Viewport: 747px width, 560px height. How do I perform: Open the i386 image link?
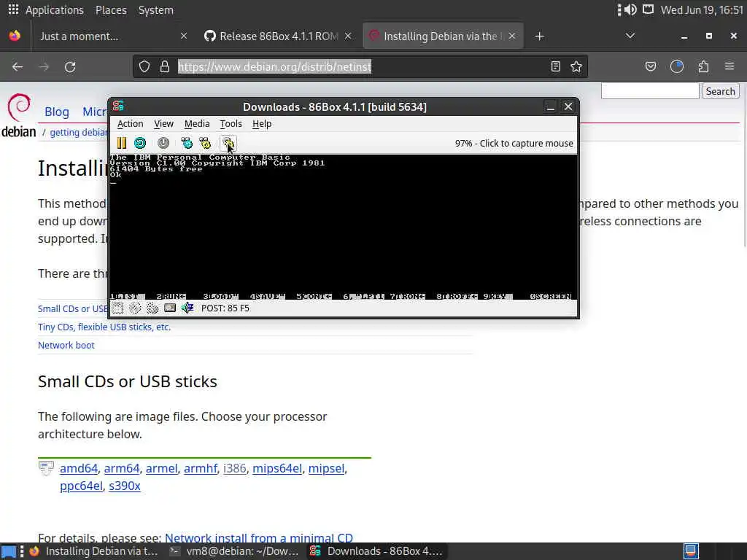click(235, 469)
